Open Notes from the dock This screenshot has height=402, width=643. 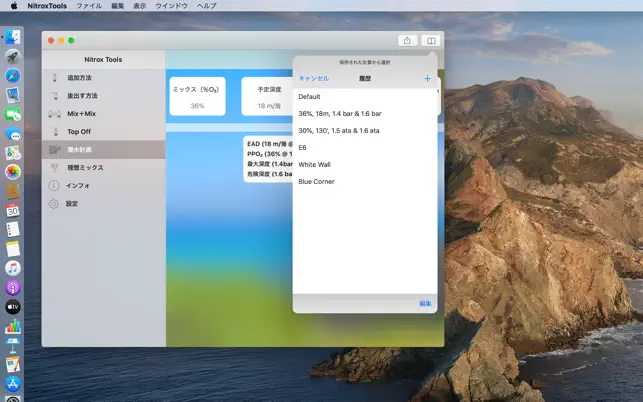point(13,249)
